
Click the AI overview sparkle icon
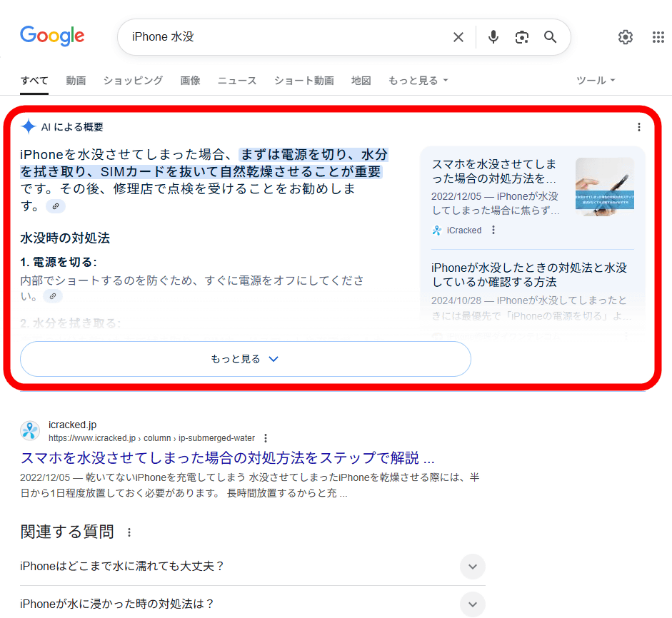click(29, 127)
